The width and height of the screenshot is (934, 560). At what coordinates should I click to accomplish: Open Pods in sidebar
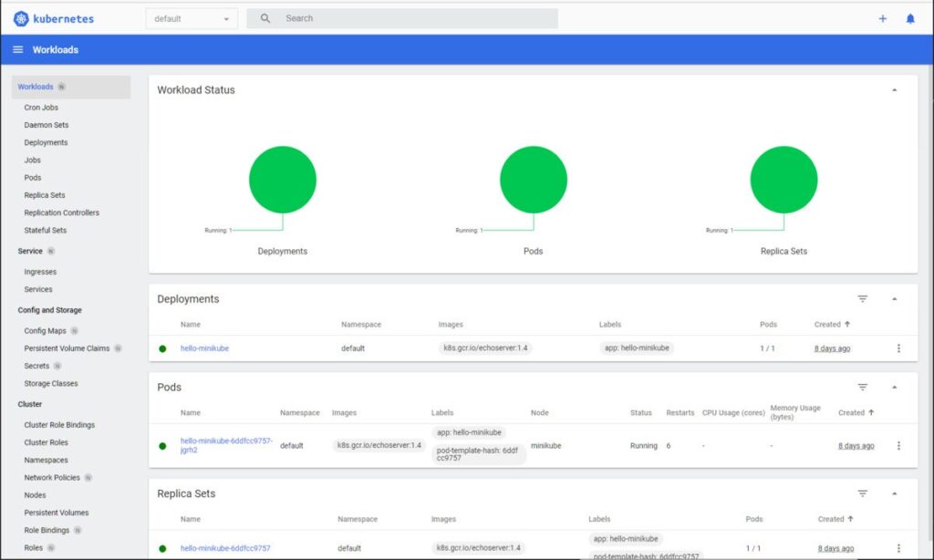coord(33,178)
